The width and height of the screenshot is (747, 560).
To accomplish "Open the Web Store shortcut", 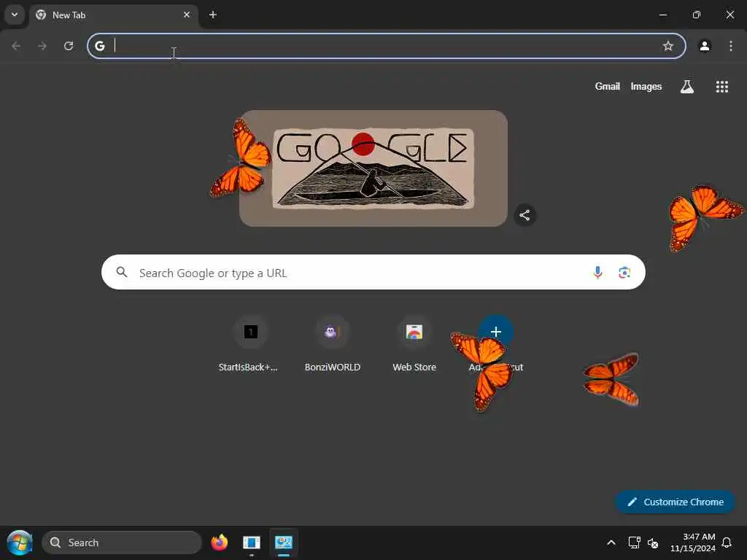I will 414,344.
